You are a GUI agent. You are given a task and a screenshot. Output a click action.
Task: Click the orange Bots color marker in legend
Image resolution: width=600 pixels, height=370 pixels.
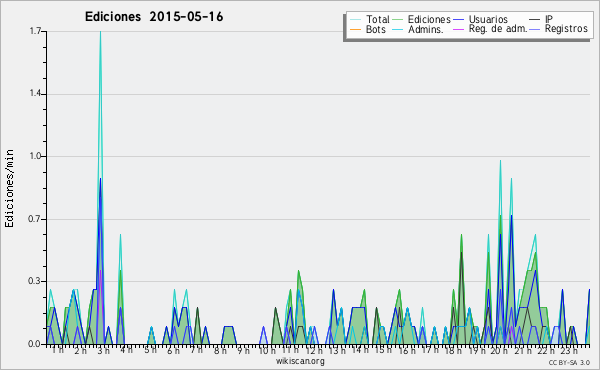355,29
